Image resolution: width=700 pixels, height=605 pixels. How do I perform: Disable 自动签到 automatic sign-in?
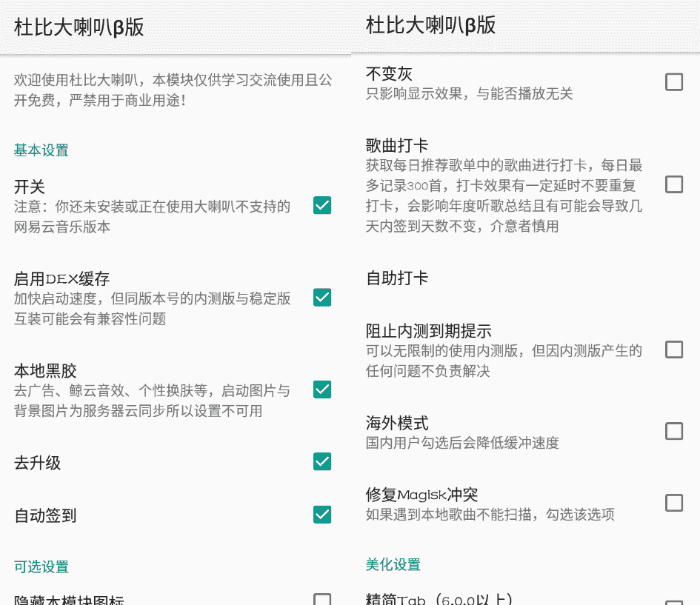pos(321,516)
